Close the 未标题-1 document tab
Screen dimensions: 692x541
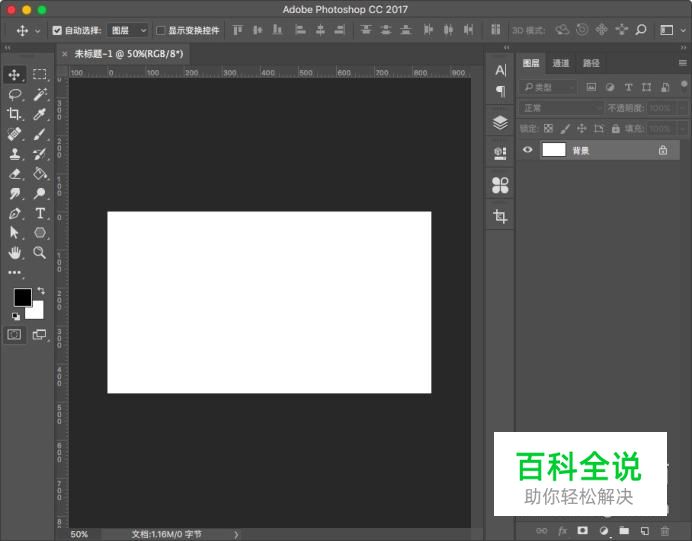pos(65,54)
